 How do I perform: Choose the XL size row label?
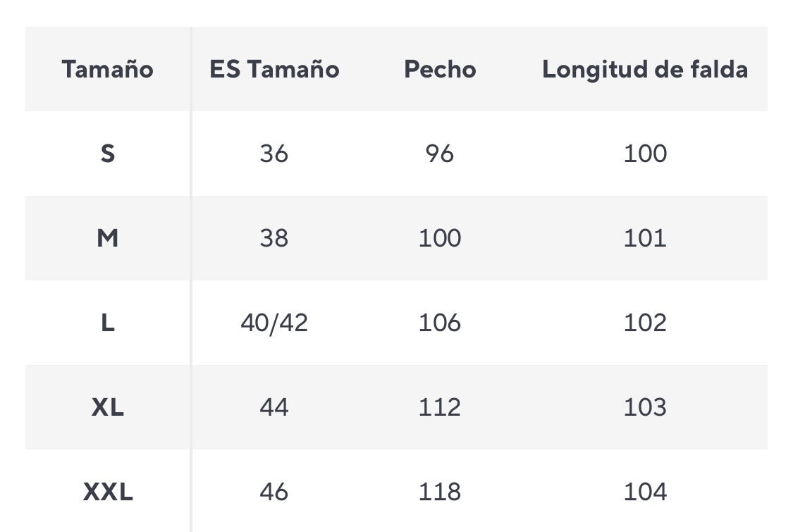pos(107,407)
